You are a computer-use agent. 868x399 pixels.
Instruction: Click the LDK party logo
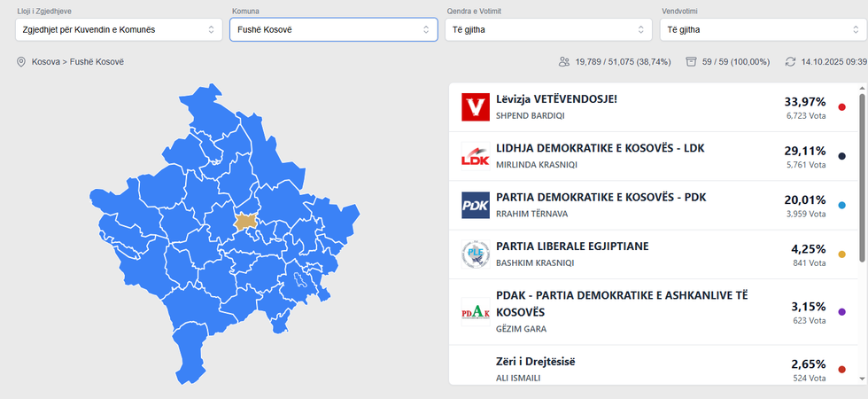[x=476, y=156]
